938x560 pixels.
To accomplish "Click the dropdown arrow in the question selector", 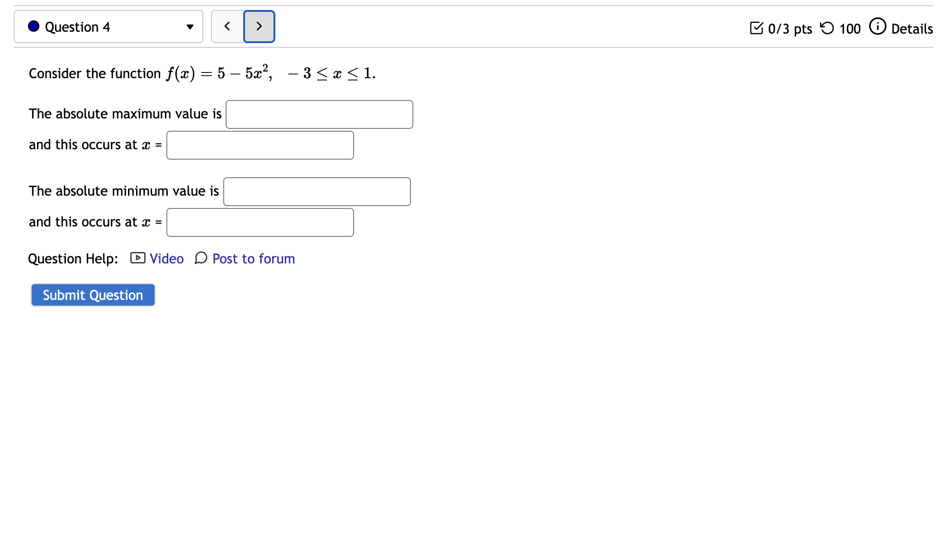I will (x=190, y=27).
